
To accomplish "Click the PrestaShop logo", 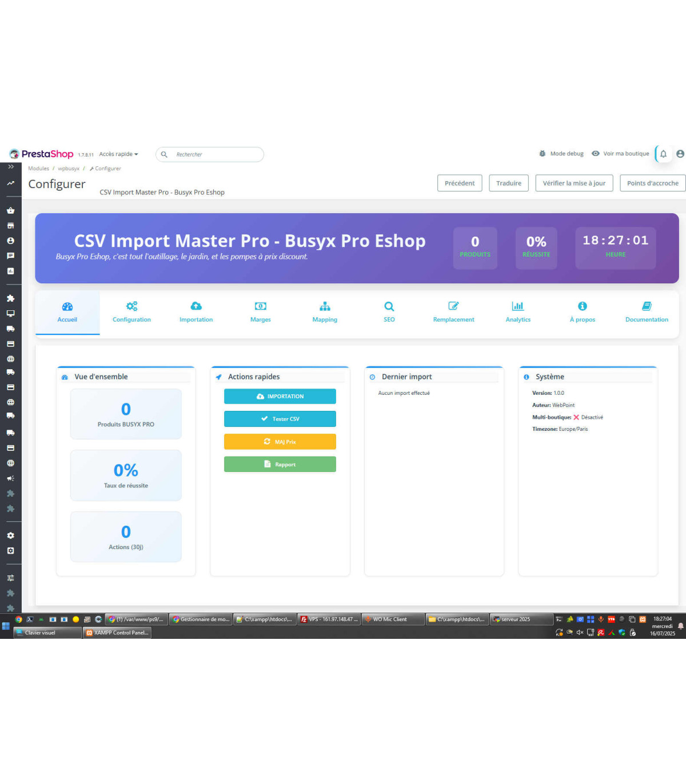I will click(41, 154).
